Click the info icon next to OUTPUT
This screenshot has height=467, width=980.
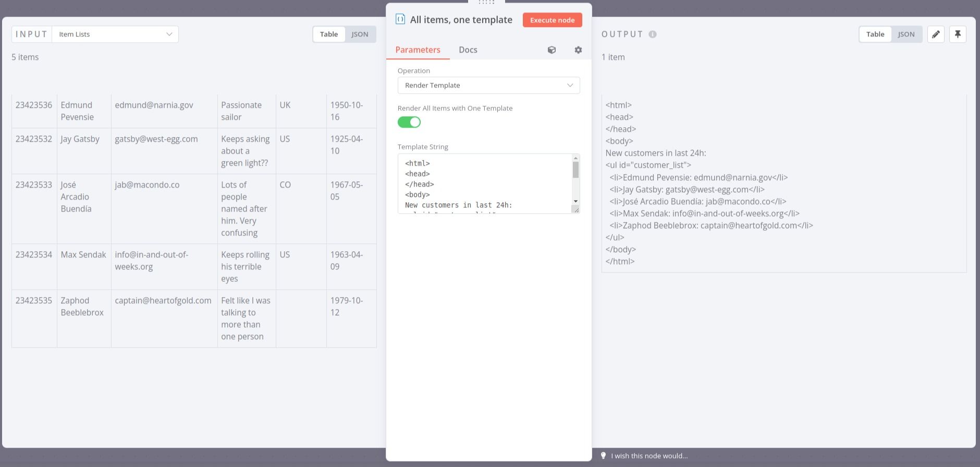(653, 34)
